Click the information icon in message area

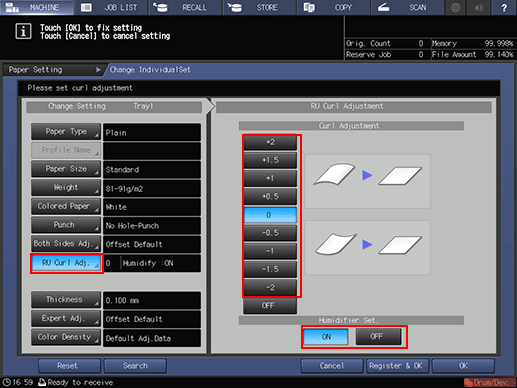[23, 31]
